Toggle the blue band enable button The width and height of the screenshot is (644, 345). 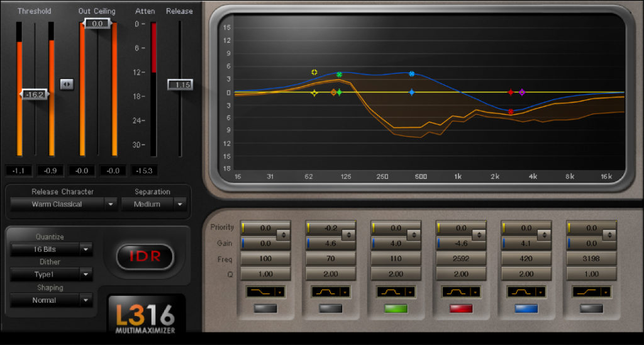(x=526, y=308)
